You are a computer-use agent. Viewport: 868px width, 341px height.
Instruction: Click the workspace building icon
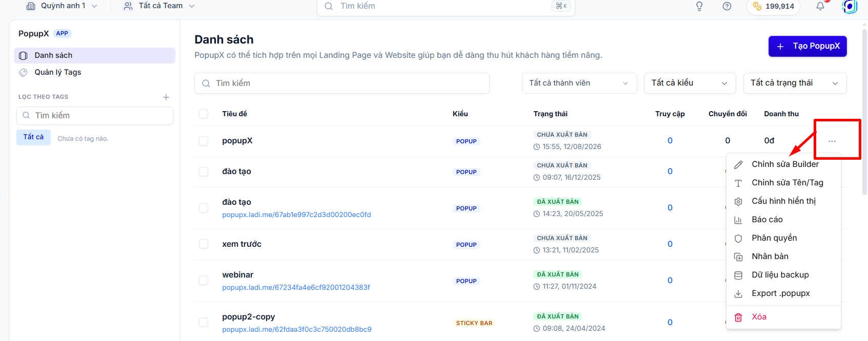(x=31, y=6)
